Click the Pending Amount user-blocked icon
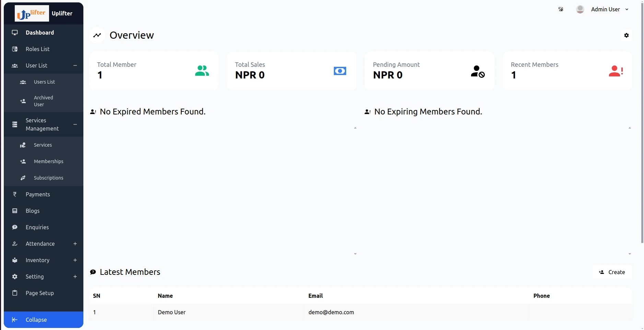644x330 pixels. [478, 71]
